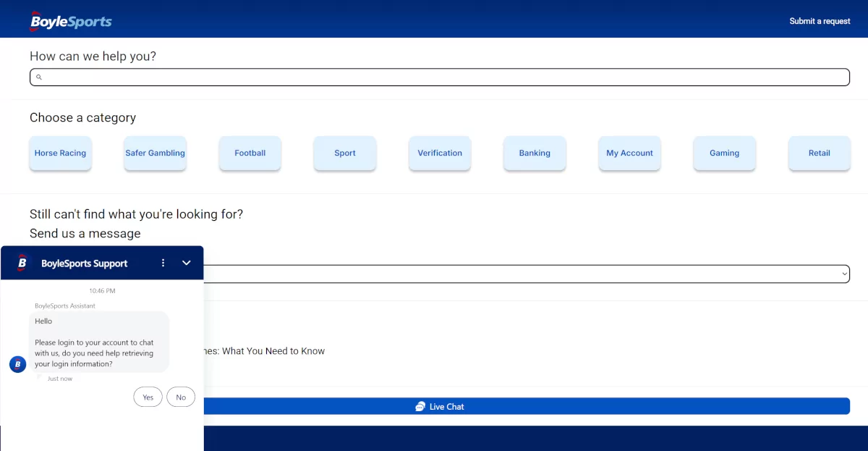868x451 pixels.
Task: Choose the Sport category
Action: point(345,153)
